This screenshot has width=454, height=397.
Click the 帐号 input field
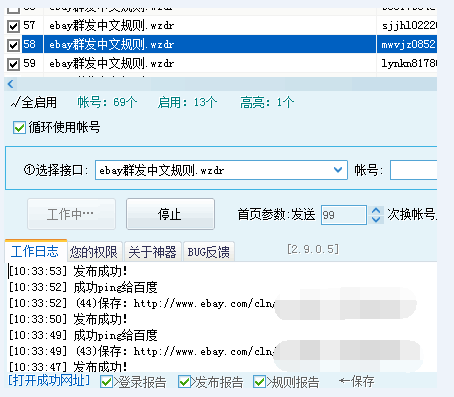(x=413, y=170)
